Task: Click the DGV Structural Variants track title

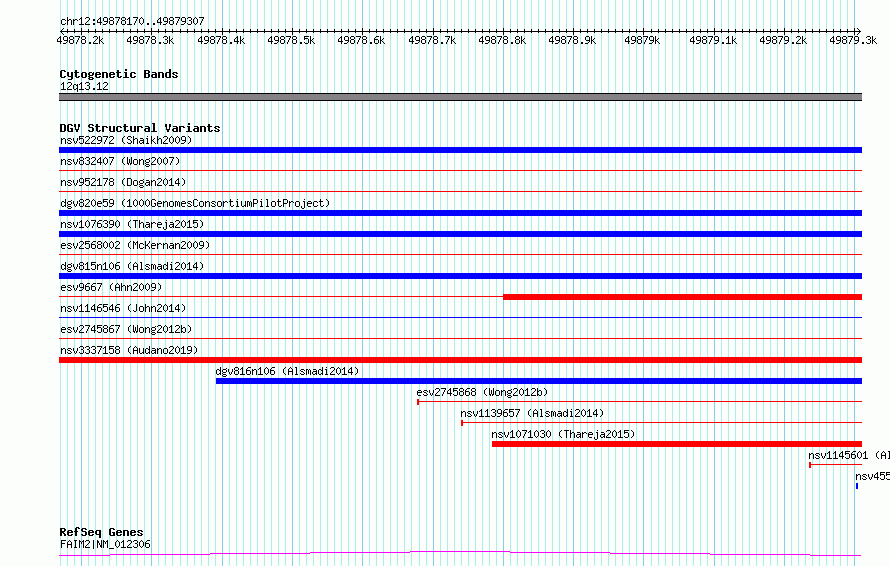Action: 140,128
